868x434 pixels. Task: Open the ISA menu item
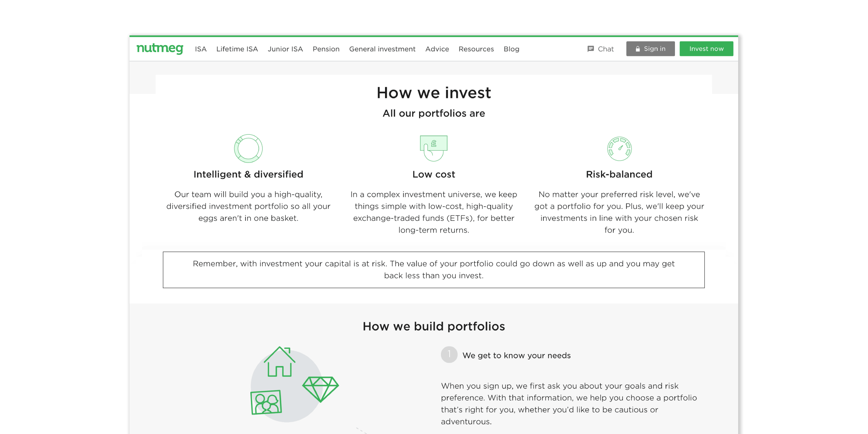click(x=201, y=49)
